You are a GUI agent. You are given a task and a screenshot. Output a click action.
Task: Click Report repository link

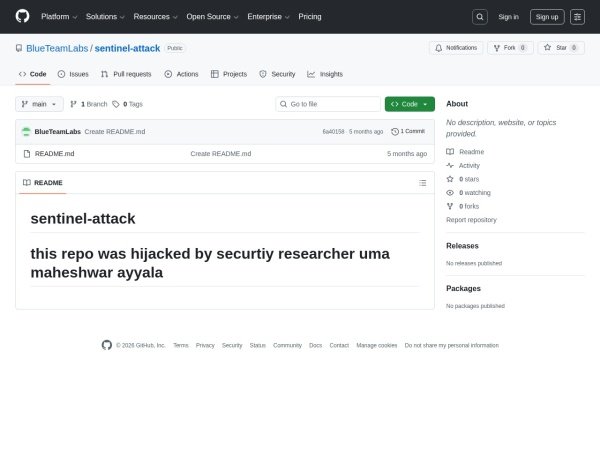tap(471, 220)
